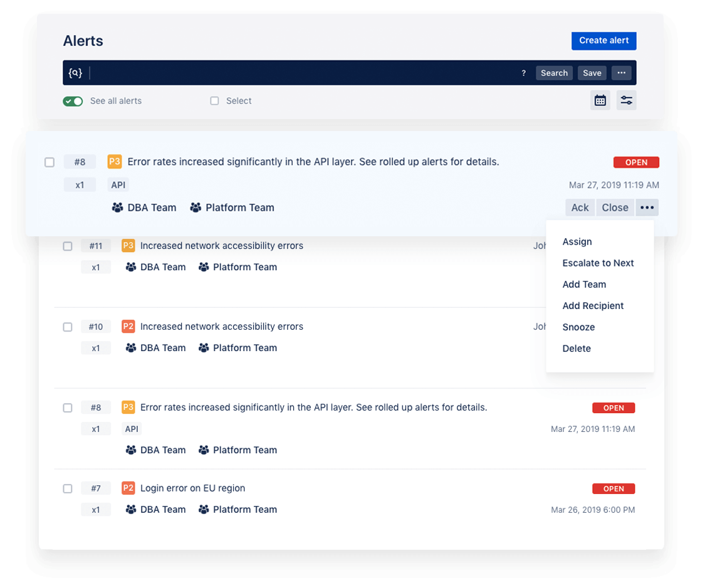Open the ellipsis menu next to Save
Screen dimensions: 705x588
[x=621, y=73]
